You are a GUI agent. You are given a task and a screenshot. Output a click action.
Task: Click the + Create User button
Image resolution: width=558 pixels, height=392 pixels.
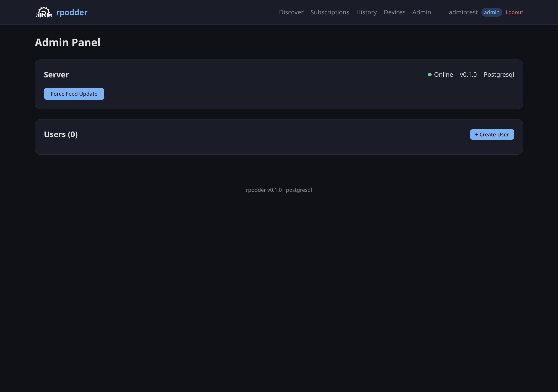pos(492,134)
